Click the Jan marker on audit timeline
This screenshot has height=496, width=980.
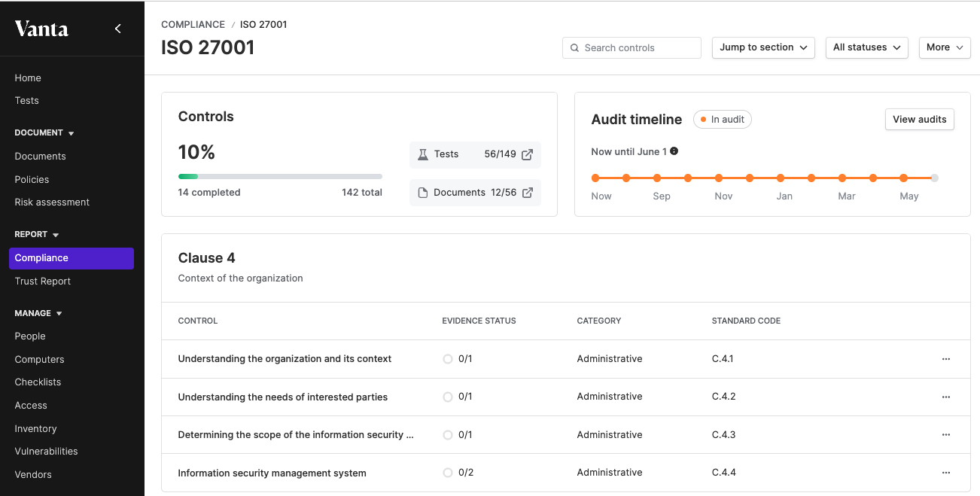tap(781, 178)
